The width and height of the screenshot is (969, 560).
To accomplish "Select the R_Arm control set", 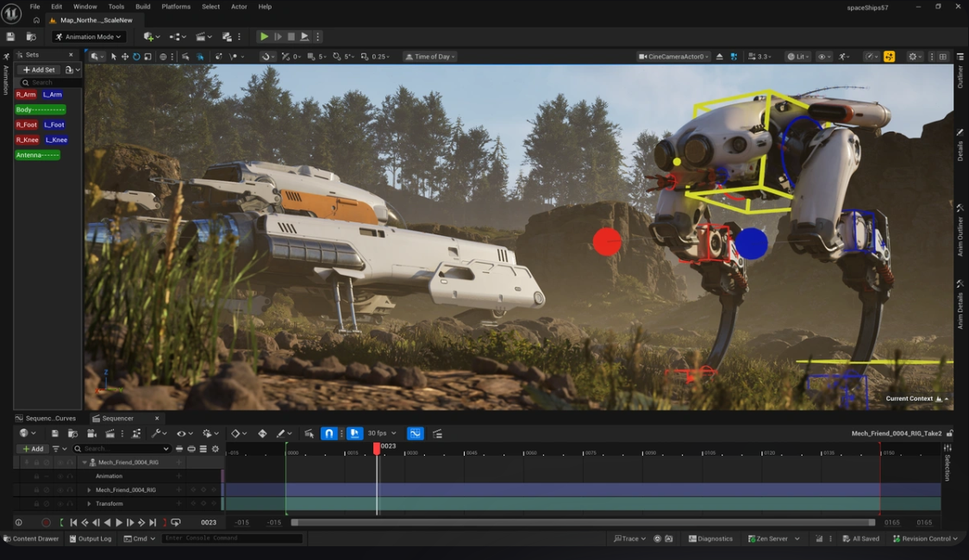I will (26, 95).
